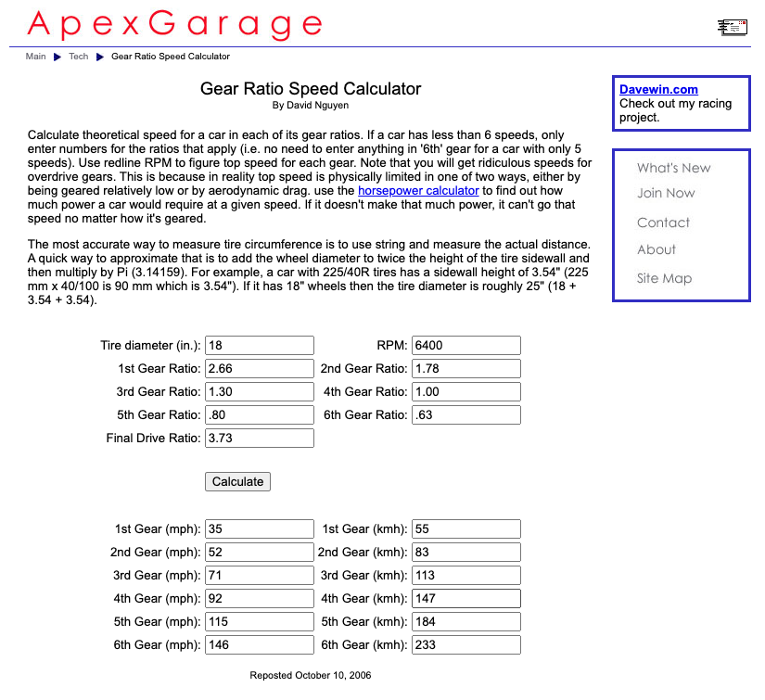
Task: Select Join Now in sidebar menu
Action: tap(666, 193)
